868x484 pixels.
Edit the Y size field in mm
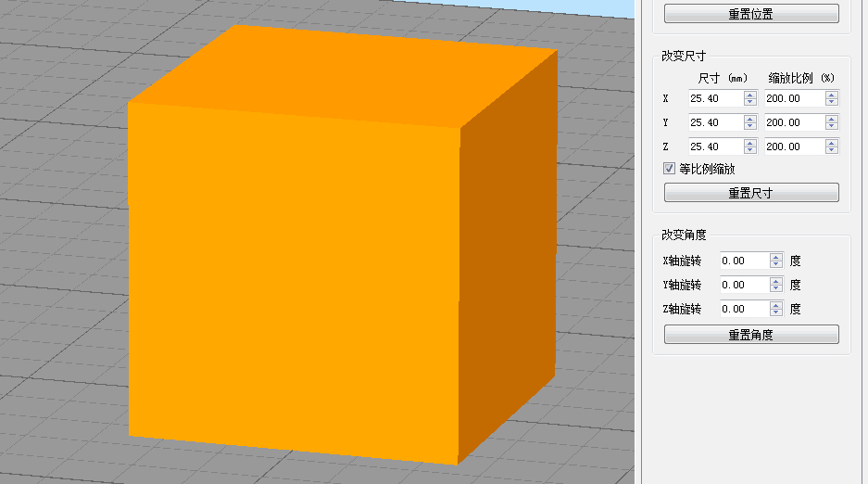716,122
